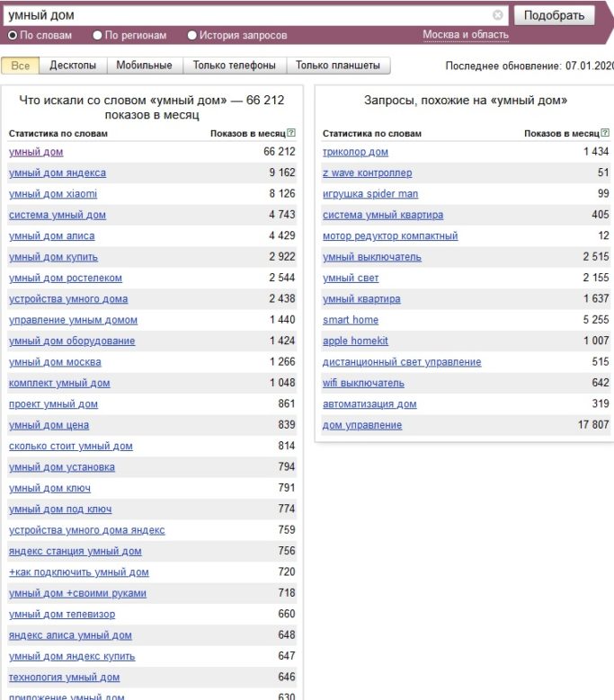This screenshot has height=700, width=614.
Task: Clear the search field with the X icon
Action: pyautogui.click(x=497, y=15)
